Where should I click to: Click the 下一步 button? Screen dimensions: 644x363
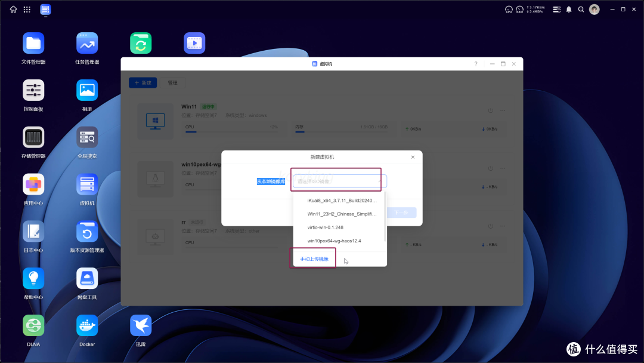(401, 213)
